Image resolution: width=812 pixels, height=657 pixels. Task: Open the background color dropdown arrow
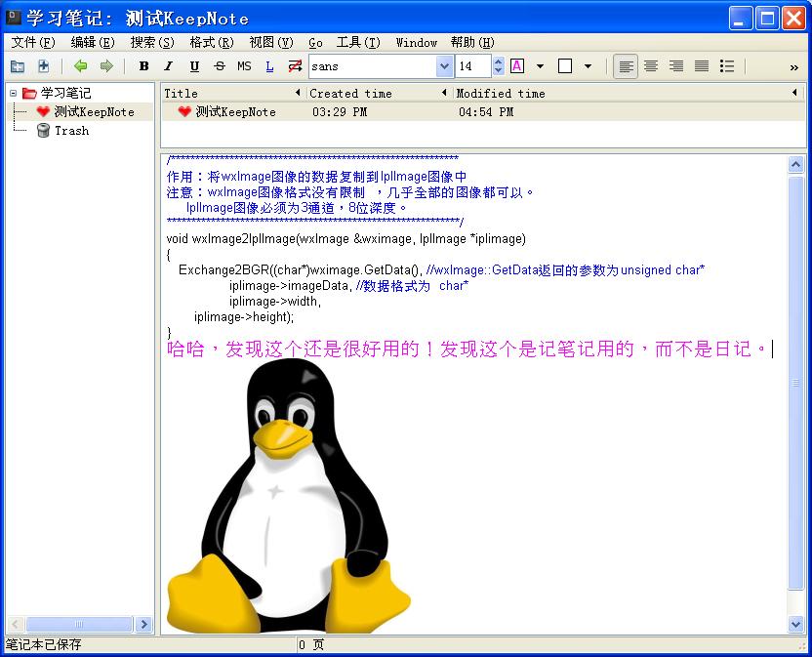click(x=588, y=66)
